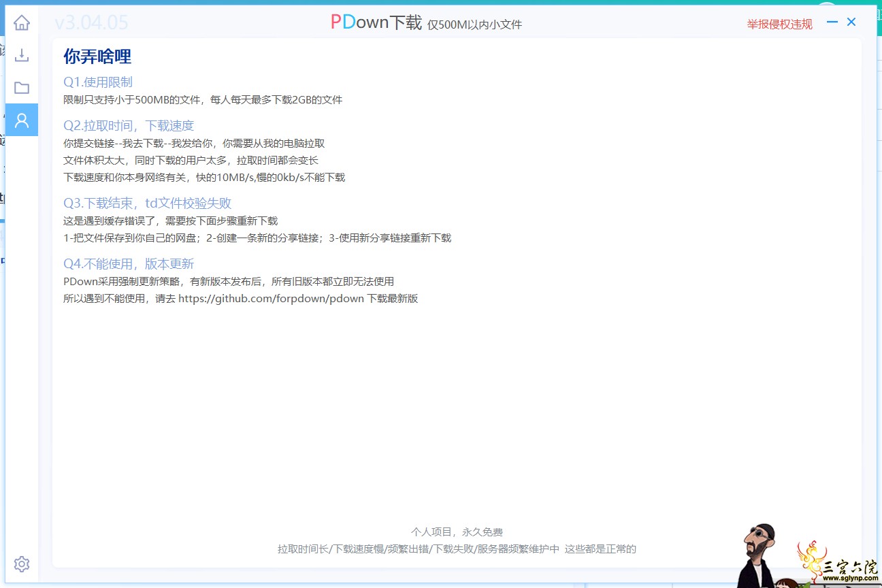Click the line 1-把文件保存到你自己的网盘
The width and height of the screenshot is (882, 588).
click(x=257, y=238)
